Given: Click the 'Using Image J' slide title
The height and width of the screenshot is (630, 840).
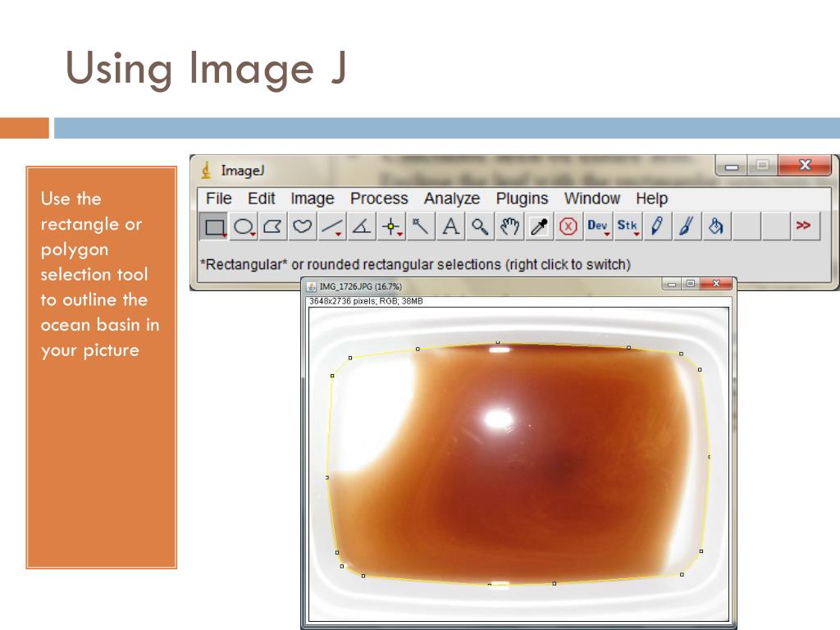Looking at the screenshot, I should pos(206,70).
